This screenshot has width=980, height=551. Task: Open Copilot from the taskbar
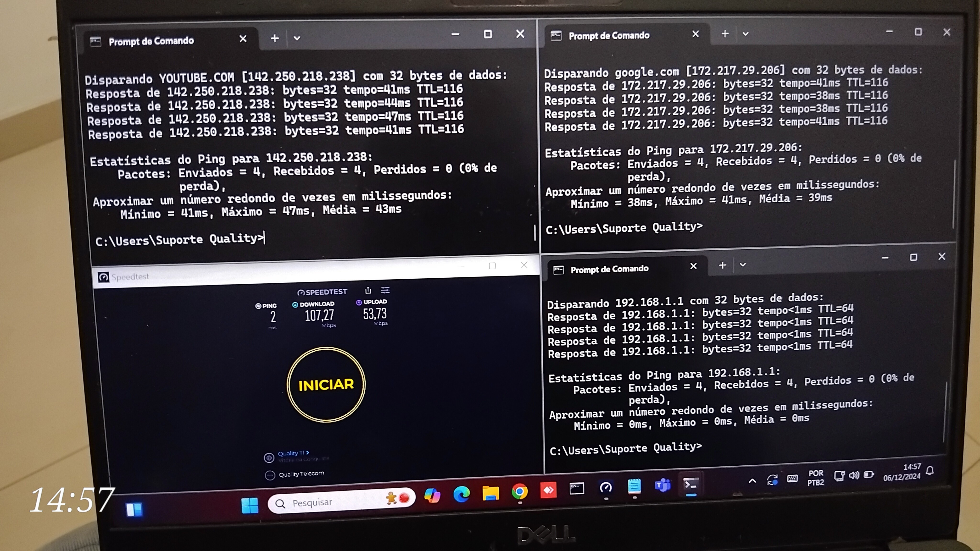[x=432, y=496]
